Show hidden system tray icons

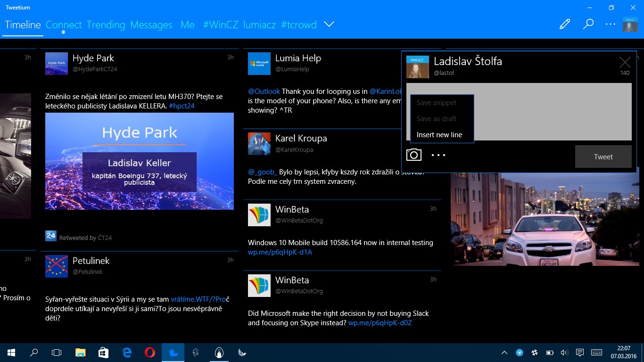pyautogui.click(x=504, y=353)
